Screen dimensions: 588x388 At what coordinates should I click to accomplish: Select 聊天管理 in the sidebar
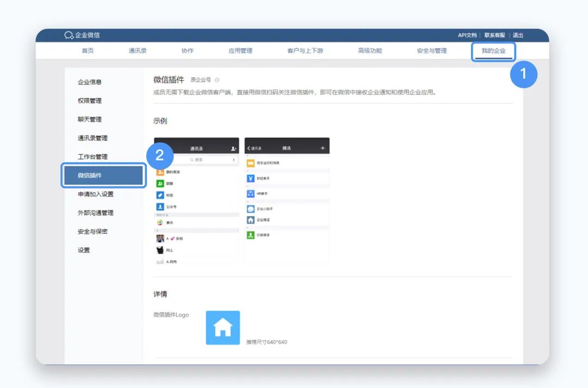pos(90,120)
